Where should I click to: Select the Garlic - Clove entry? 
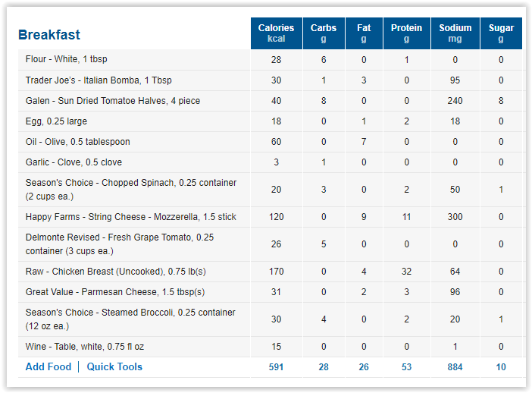click(74, 162)
